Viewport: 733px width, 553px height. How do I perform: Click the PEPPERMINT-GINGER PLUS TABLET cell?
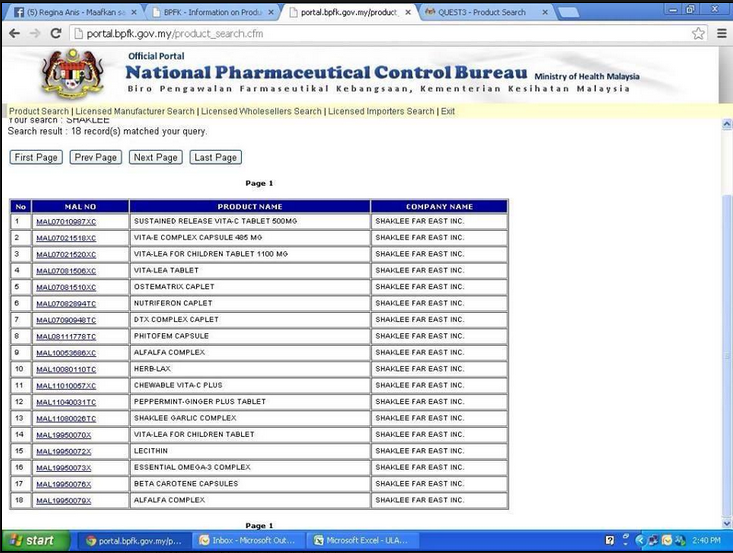tap(250, 402)
